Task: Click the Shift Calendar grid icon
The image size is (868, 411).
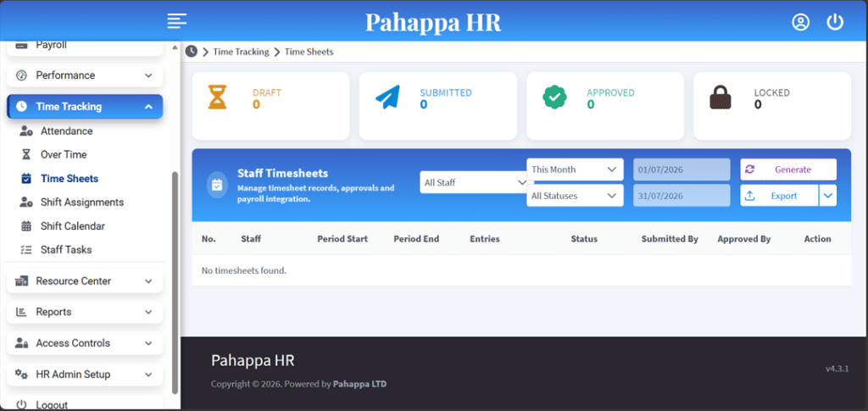Action: pos(26,226)
